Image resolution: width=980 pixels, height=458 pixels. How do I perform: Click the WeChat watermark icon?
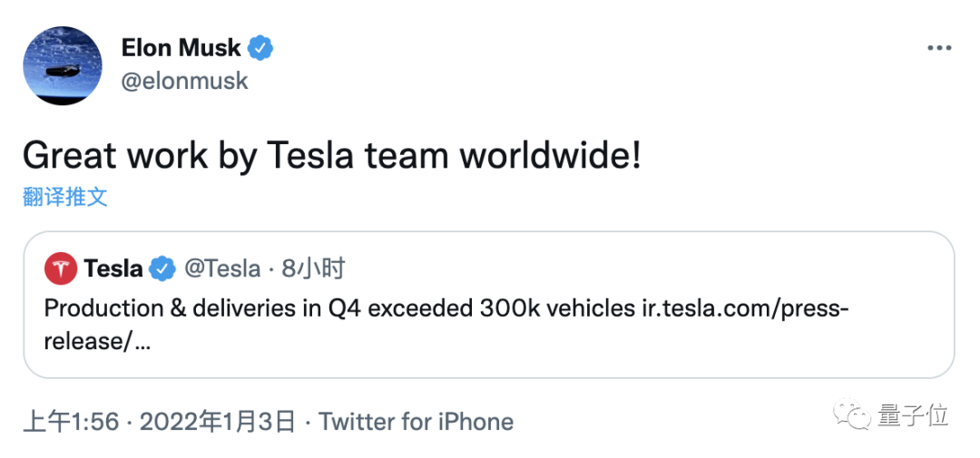855,416
